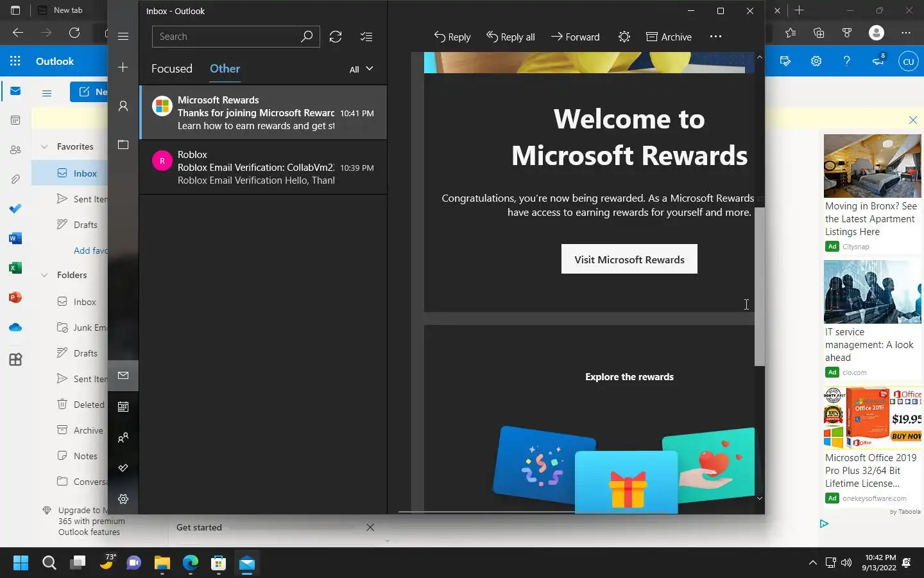Open Microsoft Store from taskbar
Image resolution: width=924 pixels, height=578 pixels.
pos(218,563)
